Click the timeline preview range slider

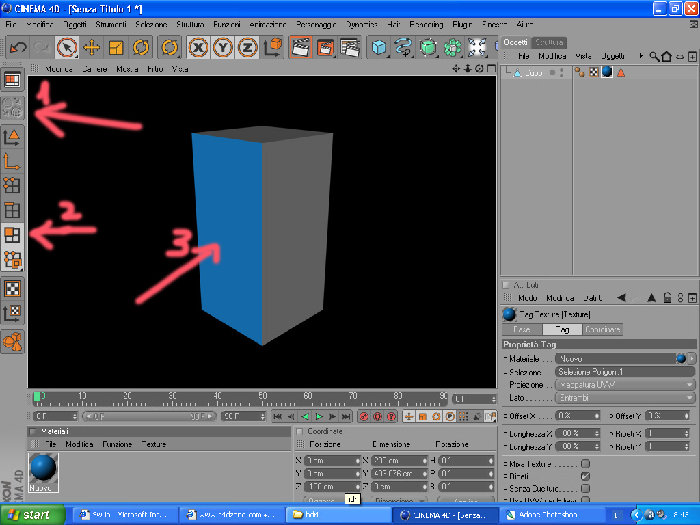(x=149, y=417)
